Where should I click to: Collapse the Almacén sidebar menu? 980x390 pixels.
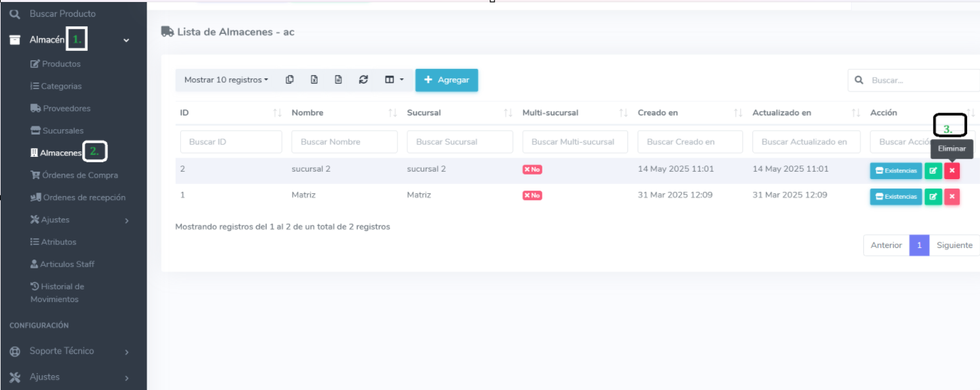coord(73,40)
